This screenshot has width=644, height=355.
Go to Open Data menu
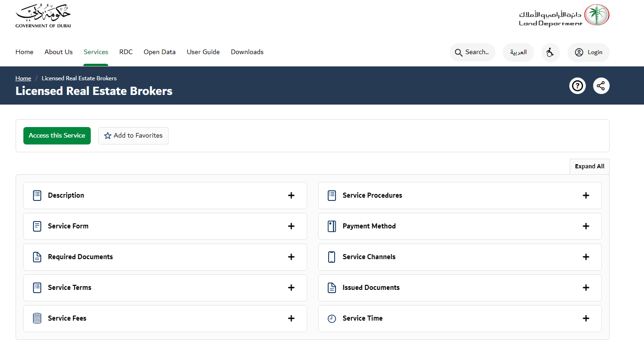[160, 52]
